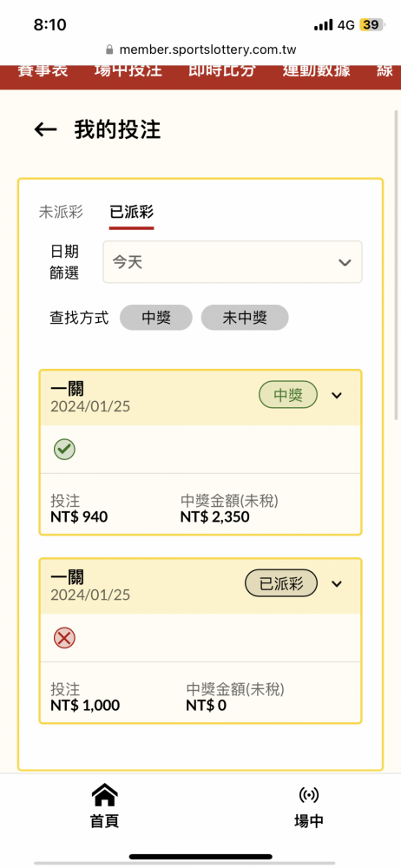
Task: Tap the battery indicator in status bar
Action: (371, 25)
